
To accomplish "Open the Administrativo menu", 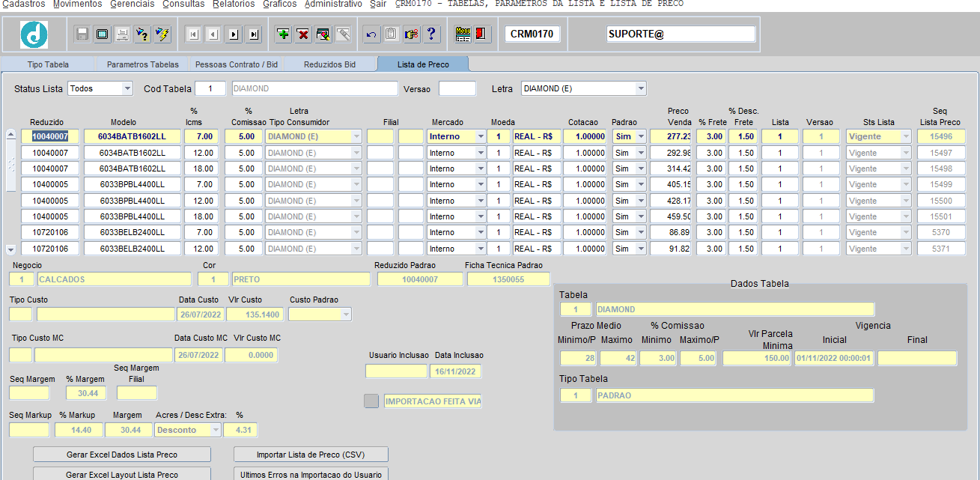I will click(333, 4).
